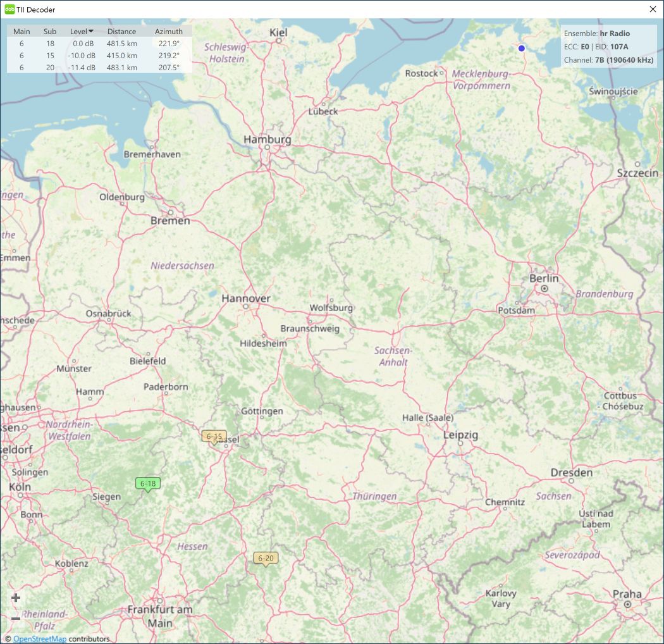Click the 6-20 transmitter marker
This screenshot has height=644, width=664.
(266, 558)
